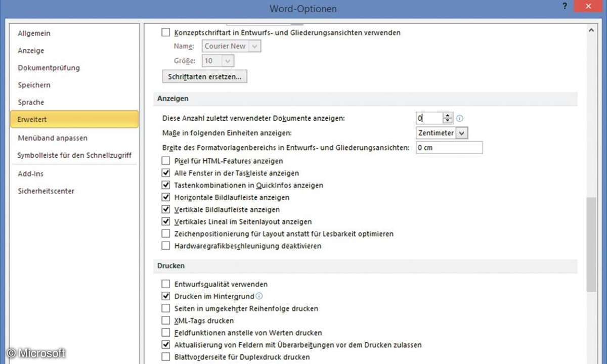Click the Name label by the font dropdown
Screen dimensions: 607x364
click(184, 46)
